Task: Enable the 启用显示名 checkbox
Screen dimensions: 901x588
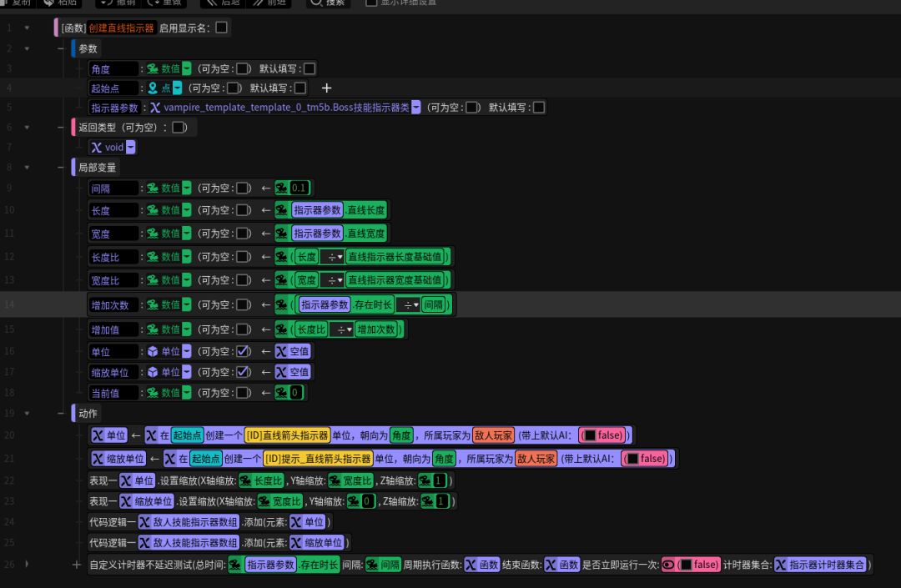Action: pos(221,28)
